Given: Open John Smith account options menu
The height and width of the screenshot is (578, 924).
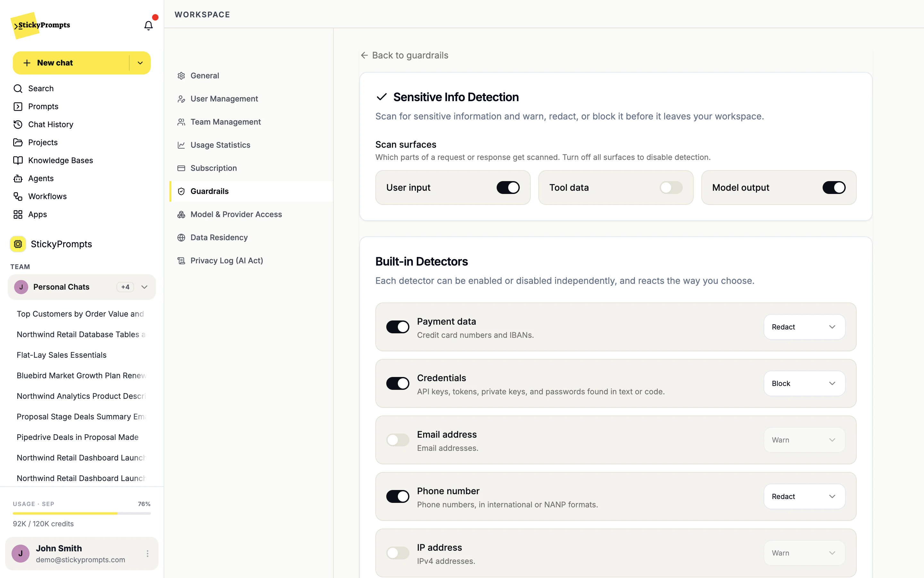Looking at the screenshot, I should pyautogui.click(x=147, y=554).
